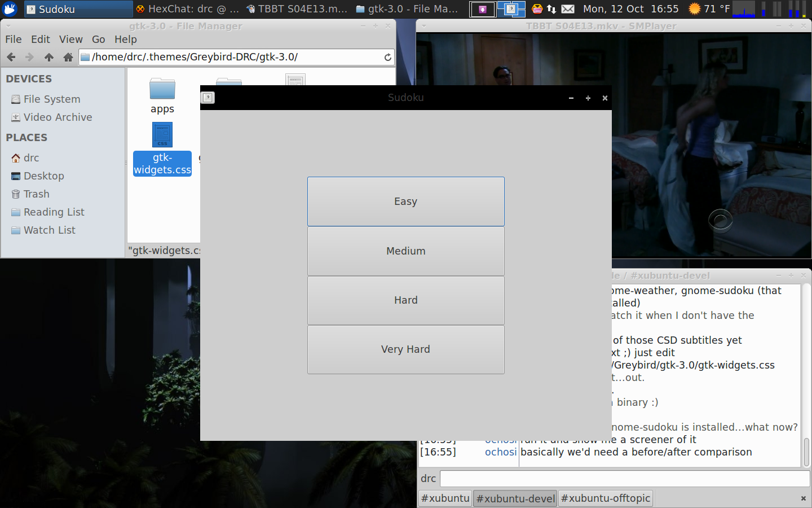This screenshot has width=812, height=508.
Task: Open the File menu in File Manager
Action: (x=14, y=39)
